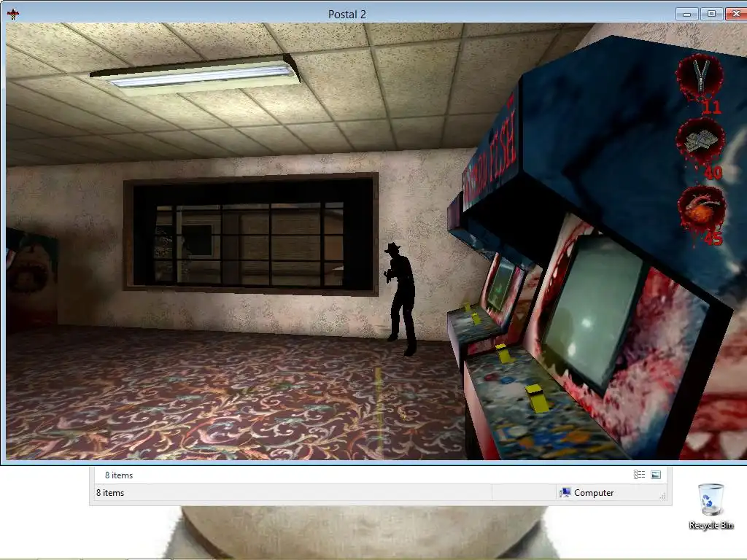
Task: Click the fluorescent ceiling light
Action: pyautogui.click(x=196, y=74)
